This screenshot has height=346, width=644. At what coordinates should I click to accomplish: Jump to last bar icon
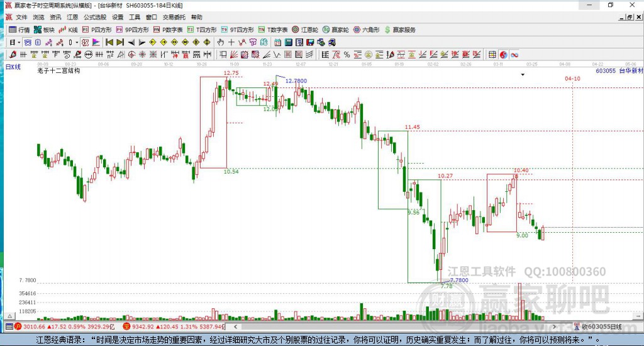pyautogui.click(x=120, y=42)
